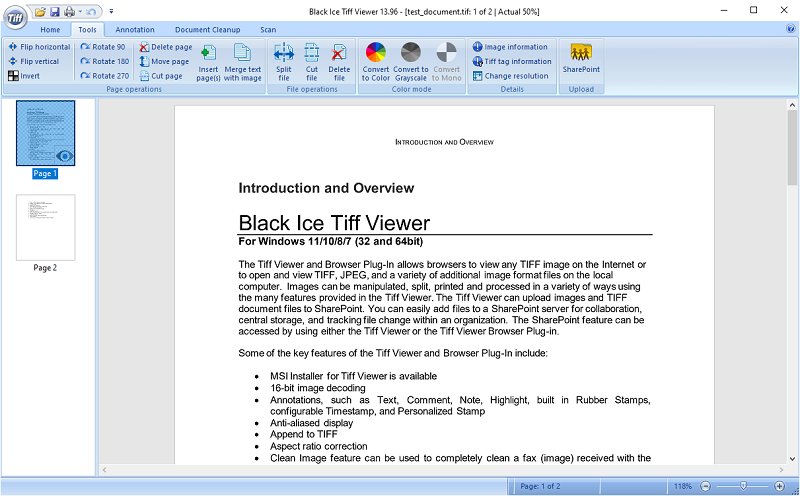
Task: Open Customize Quick Access Toolbar dropdown
Action: (x=111, y=11)
